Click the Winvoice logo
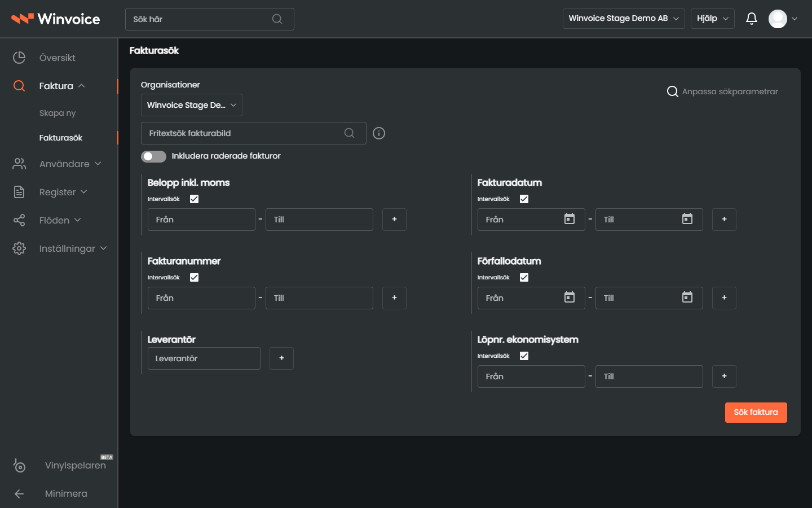 coord(56,19)
